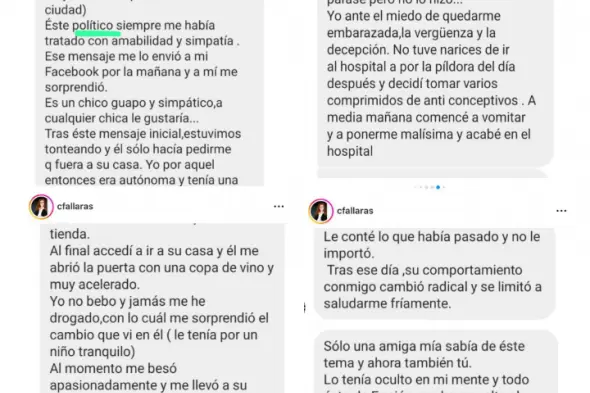The height and width of the screenshot is (393, 590).
Task: Tap the line 'Es un chico guapo y simpático'
Action: pos(134,103)
